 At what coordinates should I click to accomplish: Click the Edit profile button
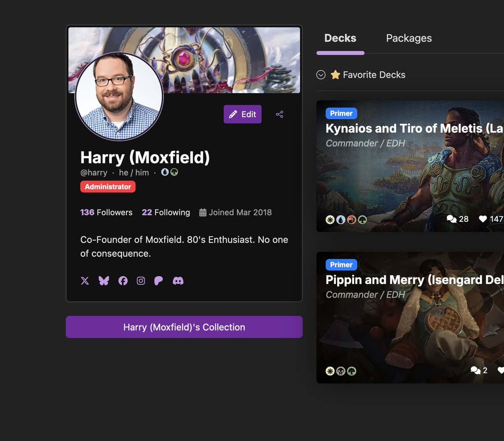point(242,114)
